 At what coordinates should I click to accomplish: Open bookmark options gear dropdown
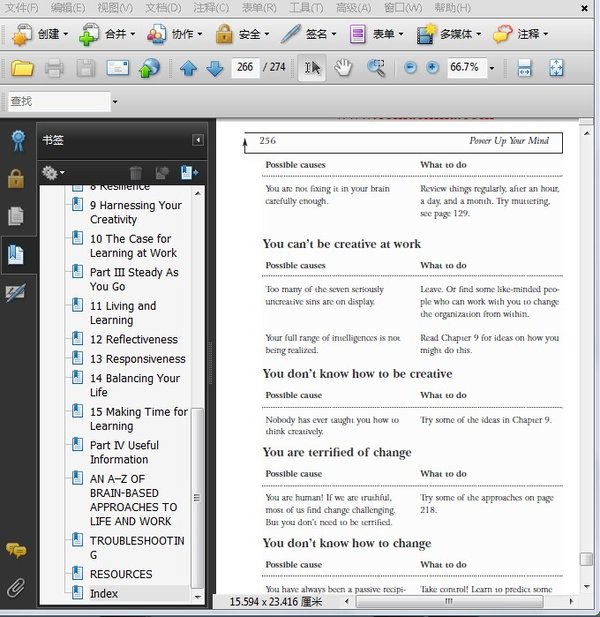(54, 173)
